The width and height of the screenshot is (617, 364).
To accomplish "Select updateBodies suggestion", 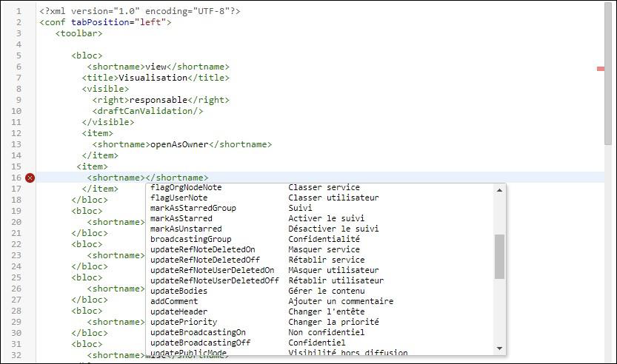I will (x=179, y=291).
